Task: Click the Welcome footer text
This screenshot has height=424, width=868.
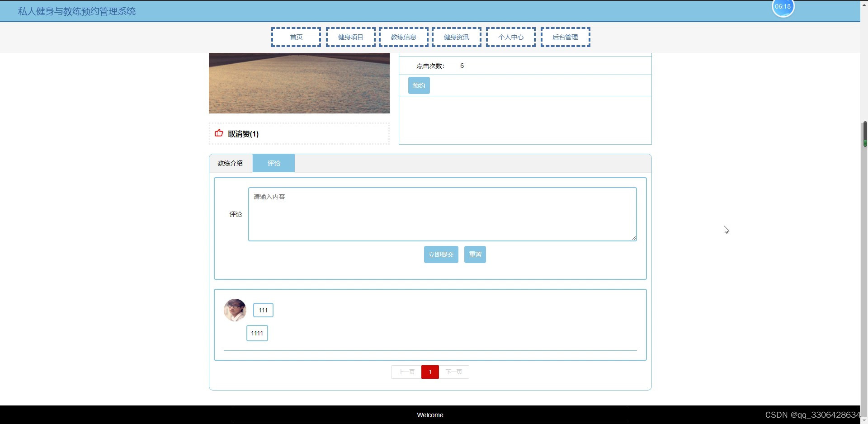Action: pyautogui.click(x=430, y=415)
